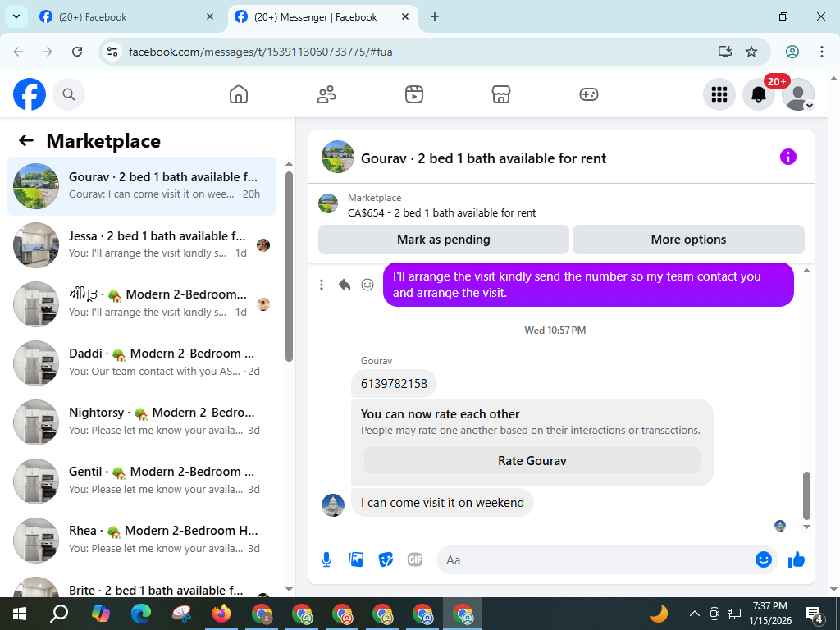Image resolution: width=840 pixels, height=630 pixels.
Task: Click sender avatar beside weekend message
Action: click(333, 505)
